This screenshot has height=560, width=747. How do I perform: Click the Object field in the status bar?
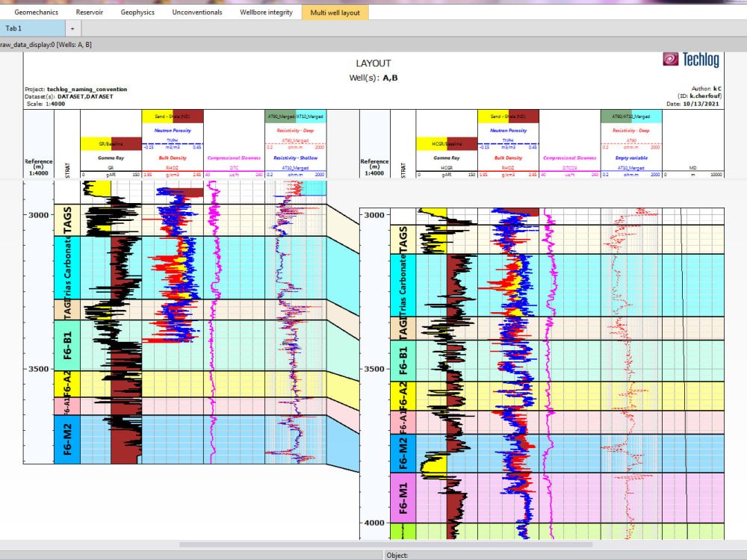(x=418, y=555)
